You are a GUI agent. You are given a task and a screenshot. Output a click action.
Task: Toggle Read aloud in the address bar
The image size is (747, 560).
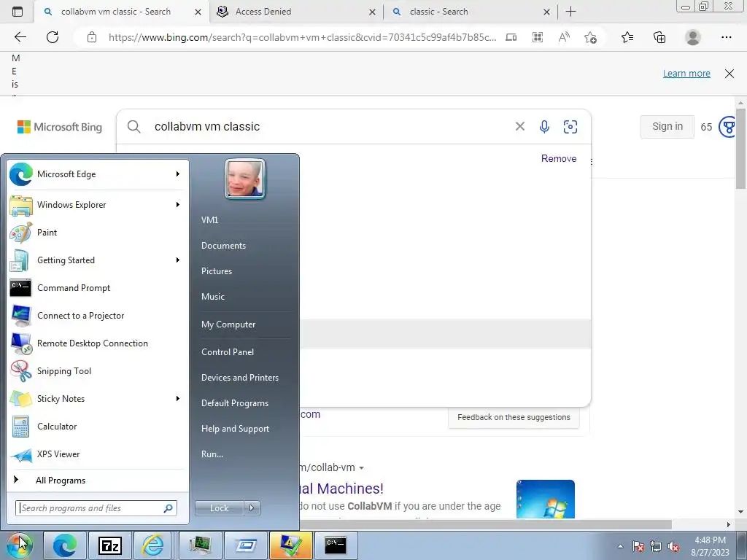[x=564, y=37]
